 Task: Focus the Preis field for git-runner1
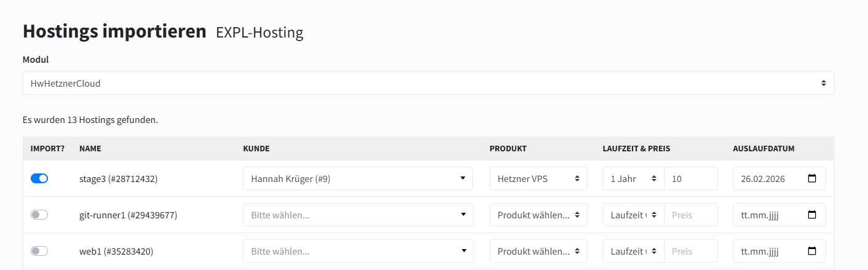point(691,215)
